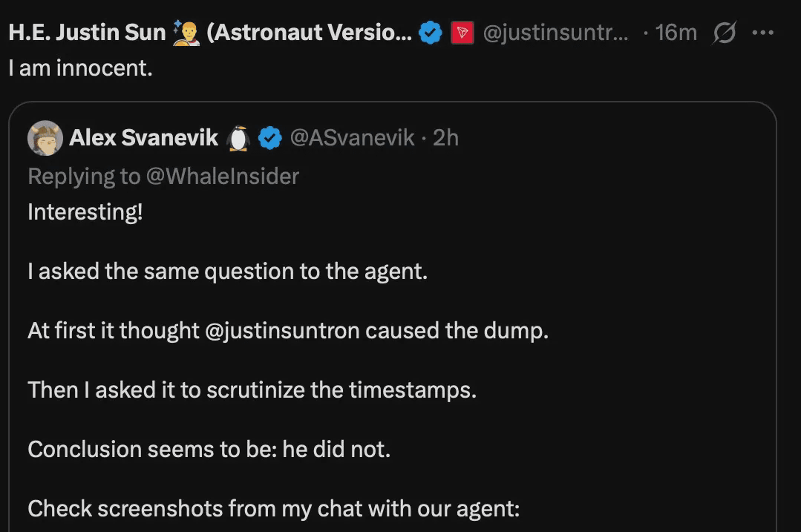Click 'Check screenshots from my chat' line
The image size is (801, 532).
[x=274, y=508]
